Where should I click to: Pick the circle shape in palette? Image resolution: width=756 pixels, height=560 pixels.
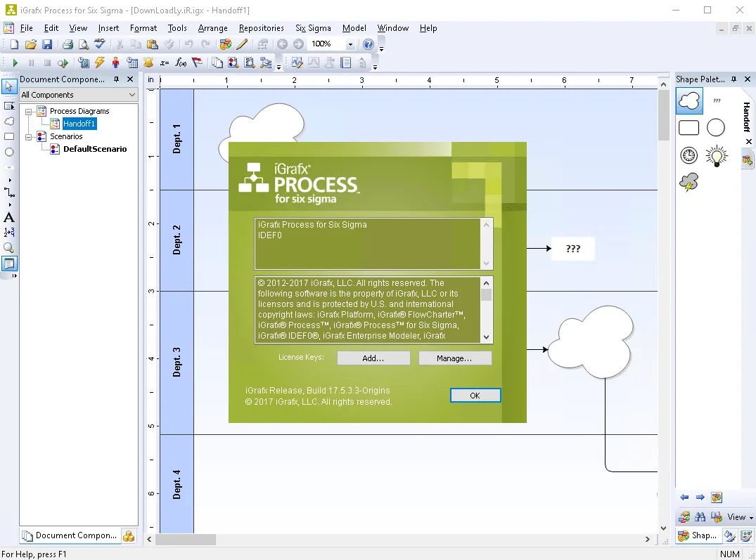click(x=716, y=128)
